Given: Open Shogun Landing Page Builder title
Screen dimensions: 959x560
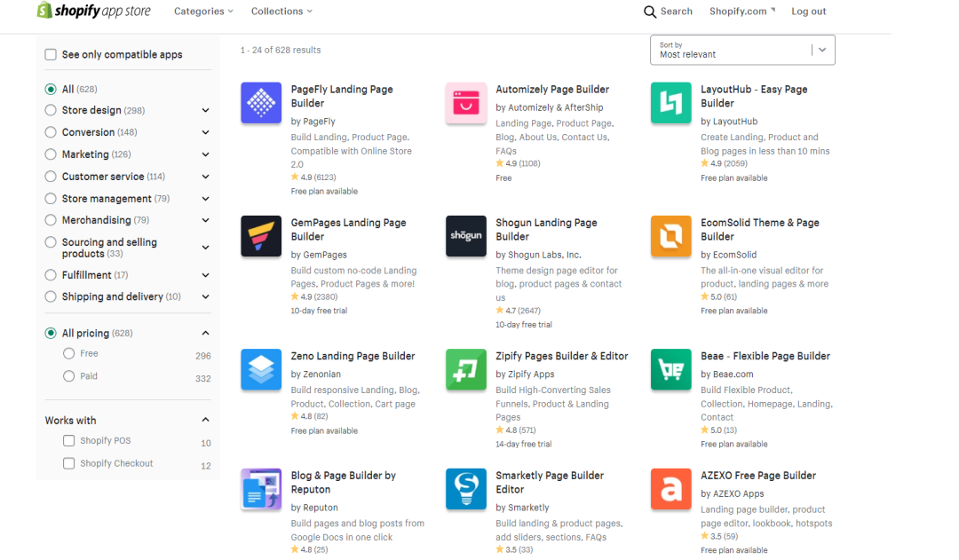Looking at the screenshot, I should (x=546, y=230).
